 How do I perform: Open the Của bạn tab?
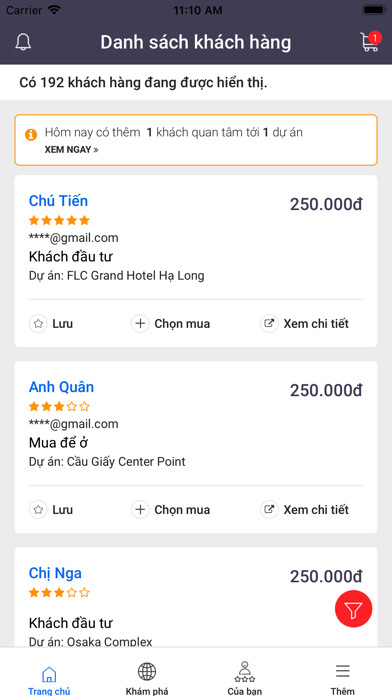245,679
